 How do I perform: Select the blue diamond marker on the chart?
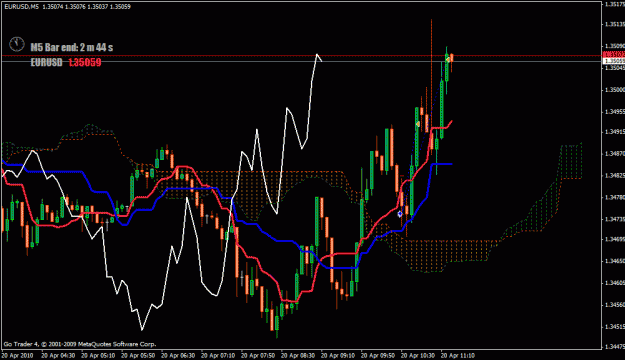point(400,214)
